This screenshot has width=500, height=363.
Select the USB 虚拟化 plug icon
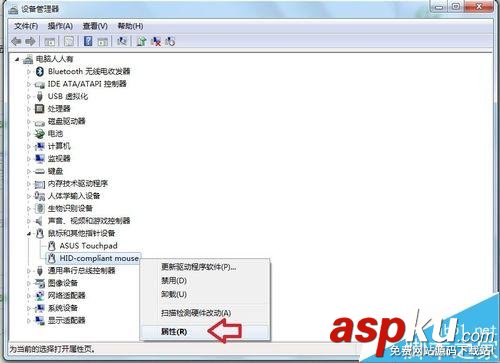[40, 96]
